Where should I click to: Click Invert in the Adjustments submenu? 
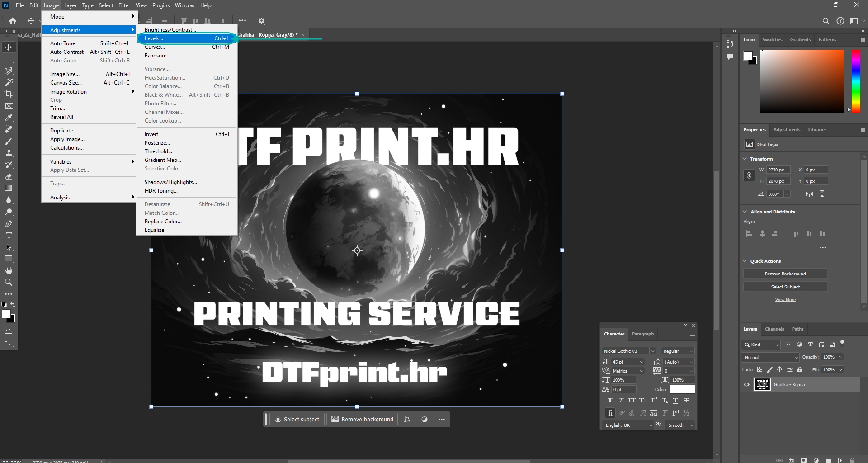click(x=187, y=134)
